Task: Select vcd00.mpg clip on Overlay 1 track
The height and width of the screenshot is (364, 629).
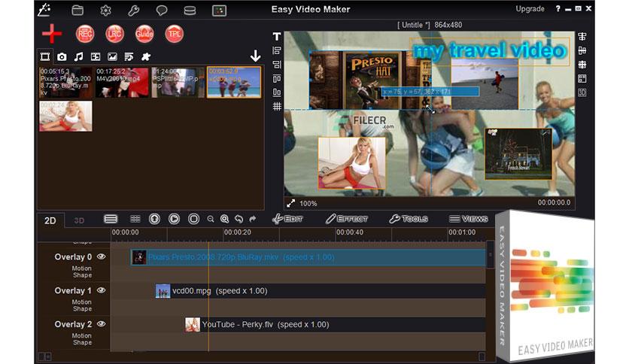Action: pos(320,291)
